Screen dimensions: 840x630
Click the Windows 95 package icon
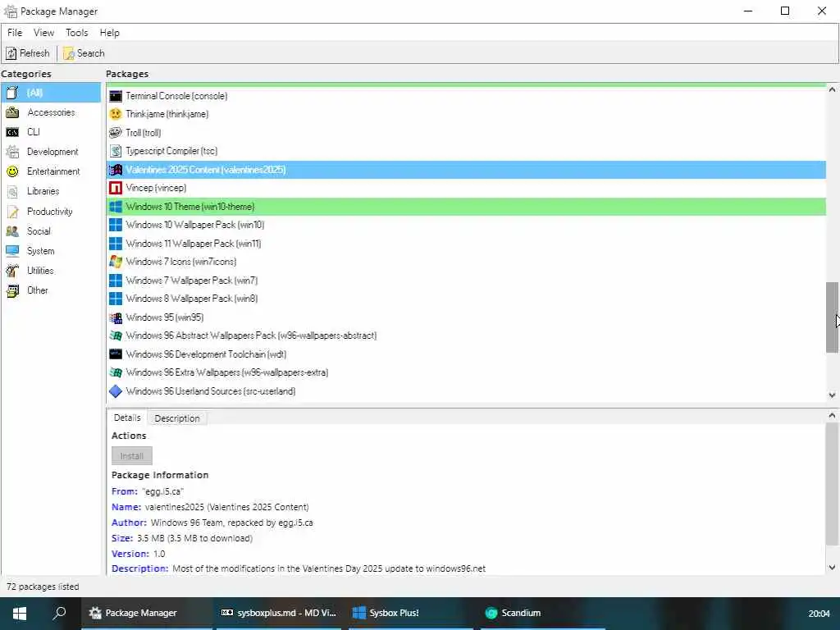click(x=115, y=317)
